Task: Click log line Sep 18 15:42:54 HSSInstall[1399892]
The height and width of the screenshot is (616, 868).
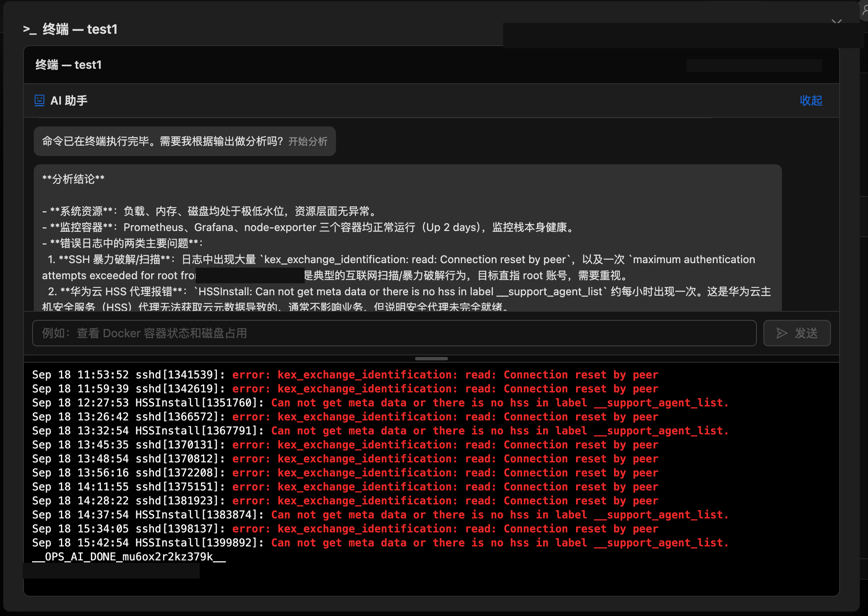Action: tap(380, 543)
